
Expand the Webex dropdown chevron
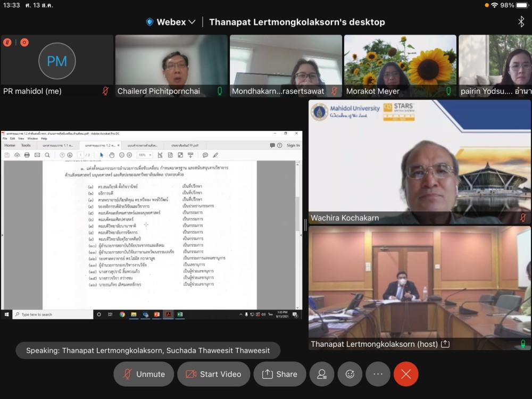[192, 22]
